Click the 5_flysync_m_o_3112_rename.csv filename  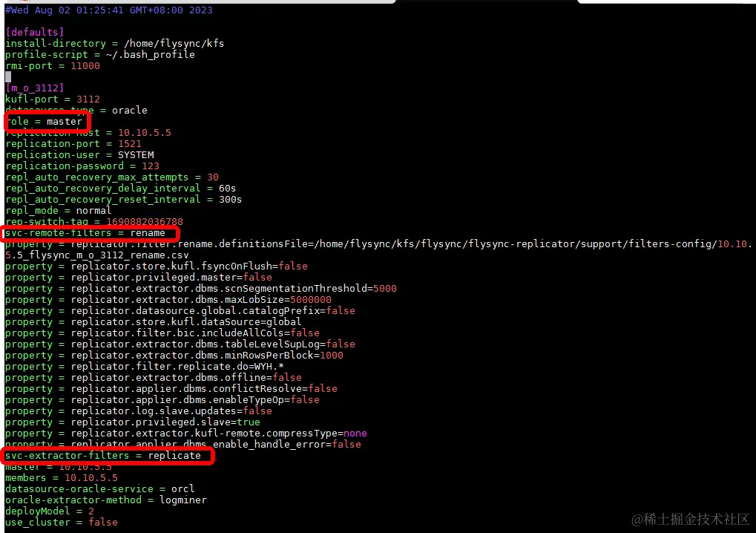coord(97,255)
